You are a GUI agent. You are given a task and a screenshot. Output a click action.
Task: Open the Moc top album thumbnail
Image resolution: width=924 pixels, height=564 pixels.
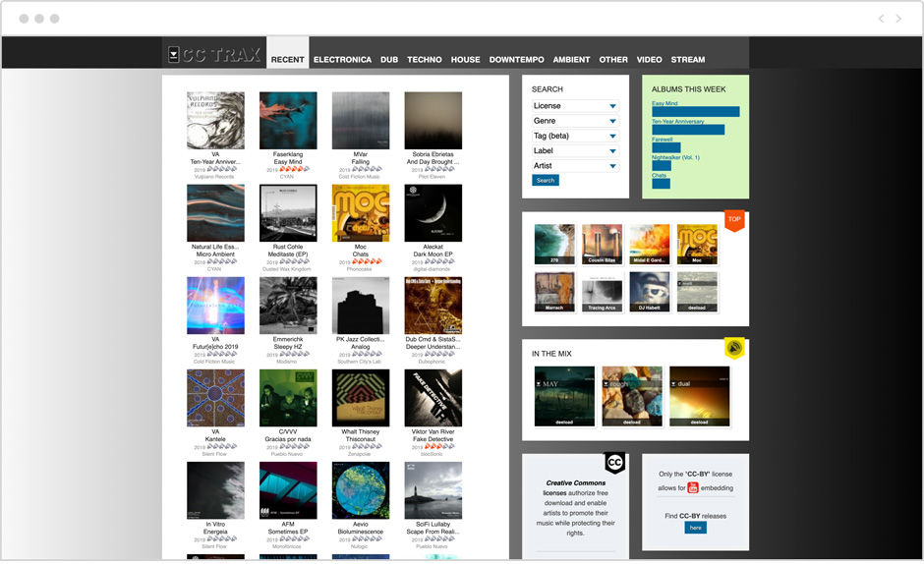(x=697, y=244)
